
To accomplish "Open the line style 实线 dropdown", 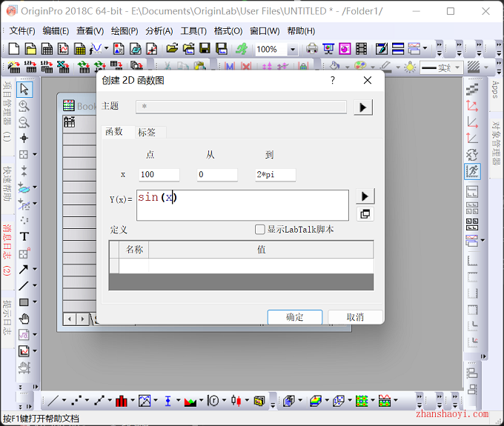I will tap(457, 67).
